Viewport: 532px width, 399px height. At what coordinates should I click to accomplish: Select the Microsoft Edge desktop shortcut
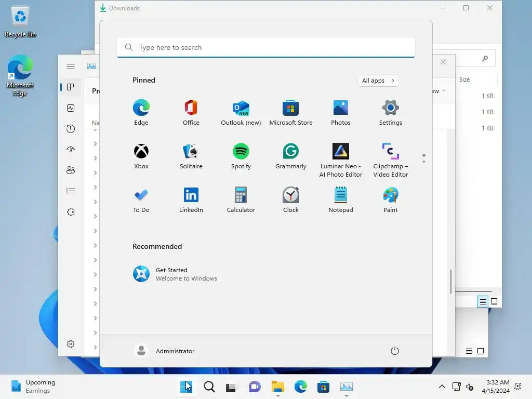[20, 75]
